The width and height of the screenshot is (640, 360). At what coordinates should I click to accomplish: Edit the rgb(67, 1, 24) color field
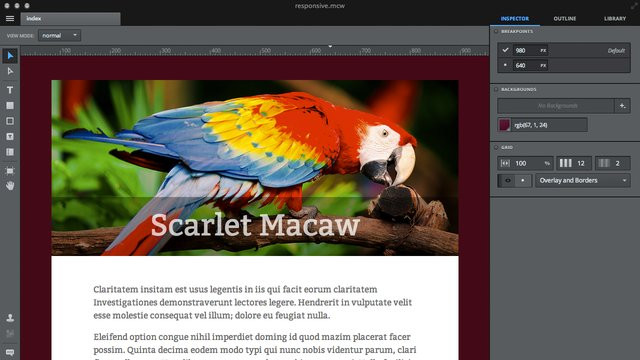549,125
